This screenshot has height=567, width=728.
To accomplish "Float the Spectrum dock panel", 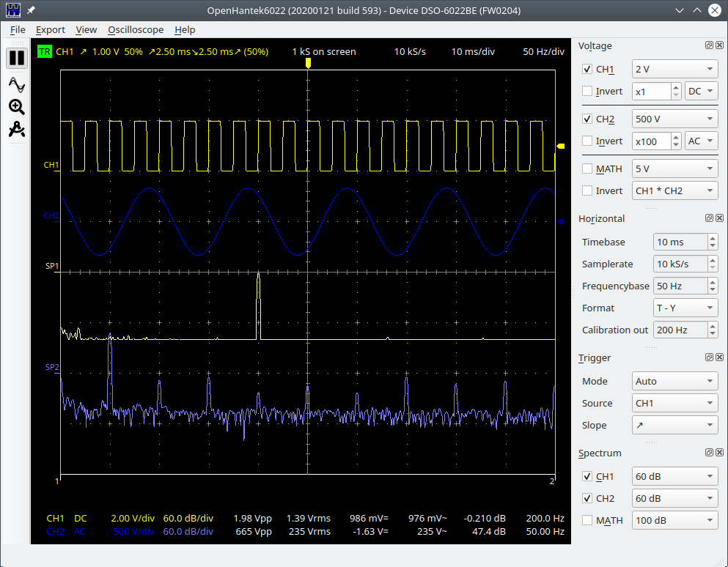I will [x=709, y=453].
